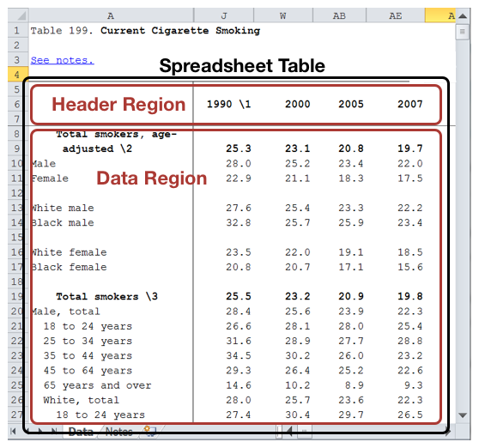The width and height of the screenshot is (479, 448).
Task: Select column A header
Action: click(x=111, y=15)
